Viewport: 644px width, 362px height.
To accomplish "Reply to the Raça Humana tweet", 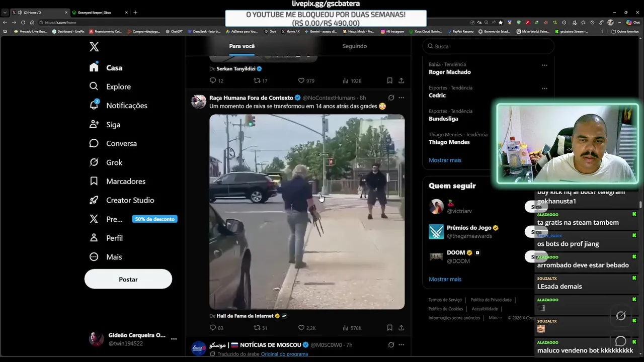I will [x=216, y=328].
